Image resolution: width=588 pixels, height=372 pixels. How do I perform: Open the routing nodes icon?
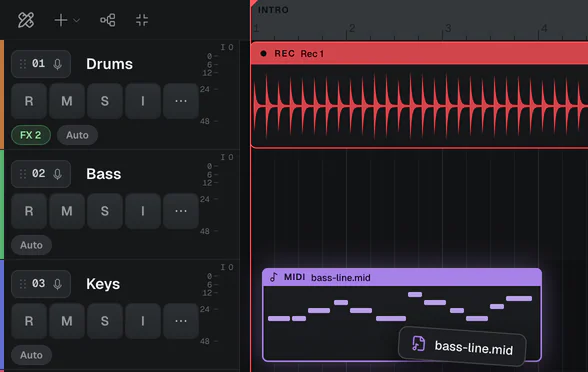click(108, 20)
